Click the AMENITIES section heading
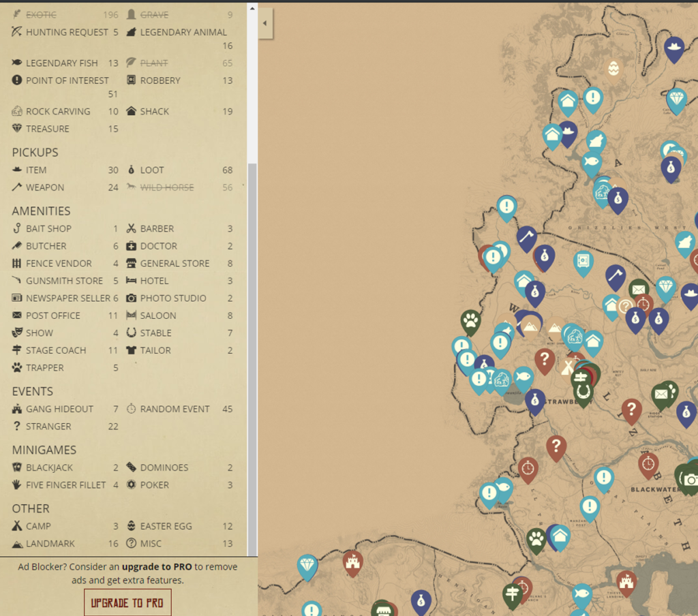Screen dimensions: 698x616 [42, 211]
